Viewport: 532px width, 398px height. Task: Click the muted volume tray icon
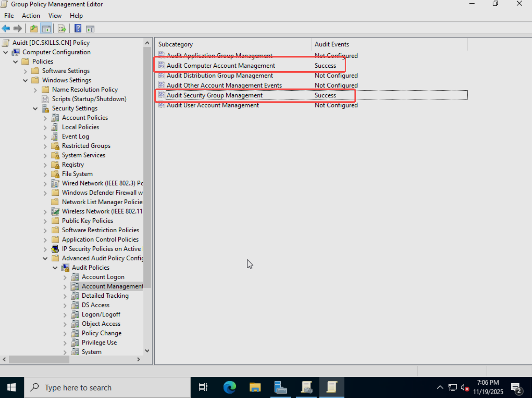point(465,388)
